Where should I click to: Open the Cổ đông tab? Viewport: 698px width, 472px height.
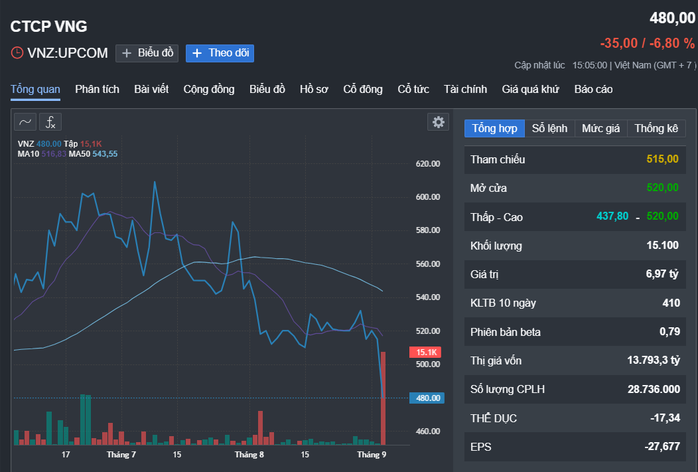(363, 90)
